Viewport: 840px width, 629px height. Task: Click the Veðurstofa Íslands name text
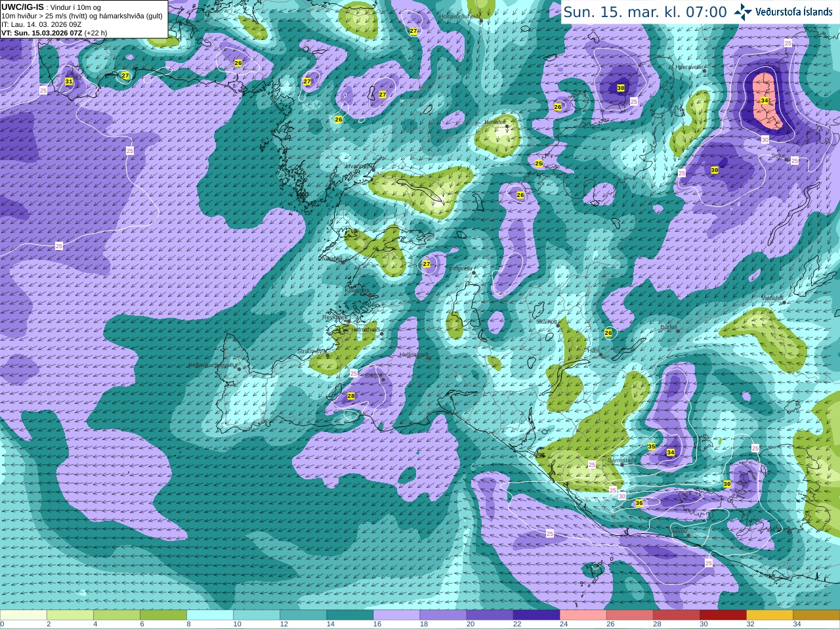click(x=793, y=11)
